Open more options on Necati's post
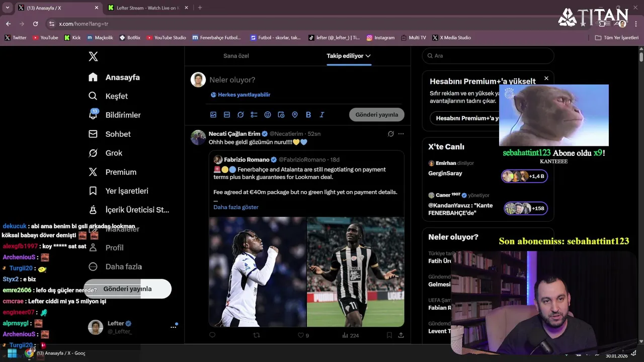 401,134
